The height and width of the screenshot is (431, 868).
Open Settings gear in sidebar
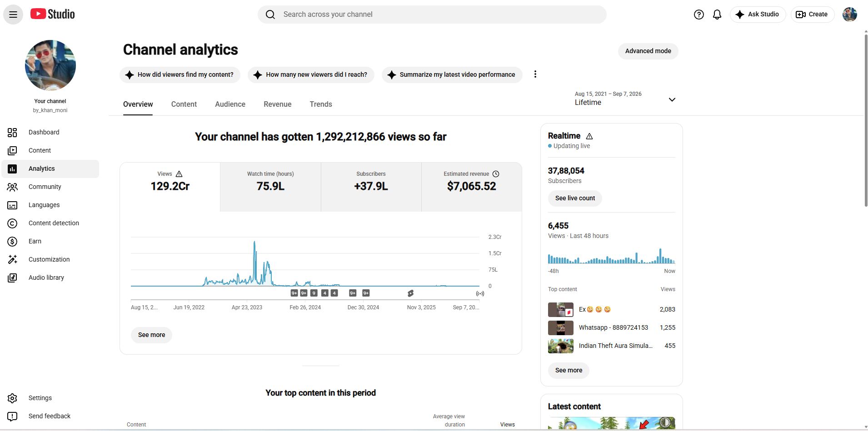click(50, 398)
